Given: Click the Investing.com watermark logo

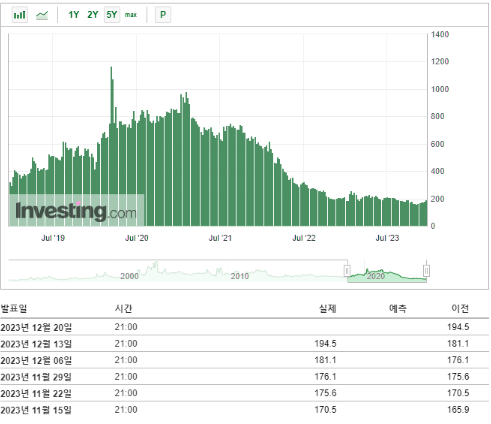Looking at the screenshot, I should [x=76, y=211].
